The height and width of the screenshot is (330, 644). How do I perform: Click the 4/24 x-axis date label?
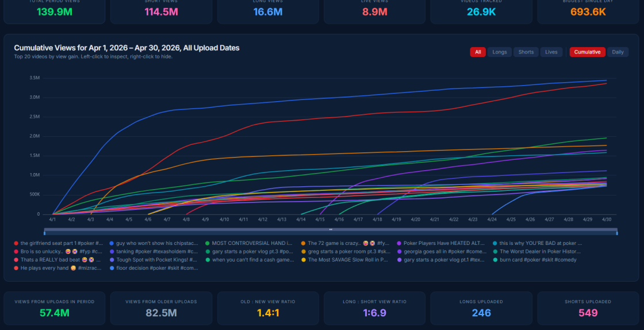tap(492, 220)
